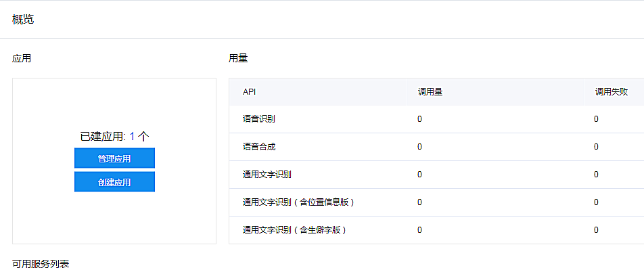Select 通用文字识别（含位置信息版）row label

click(x=298, y=202)
